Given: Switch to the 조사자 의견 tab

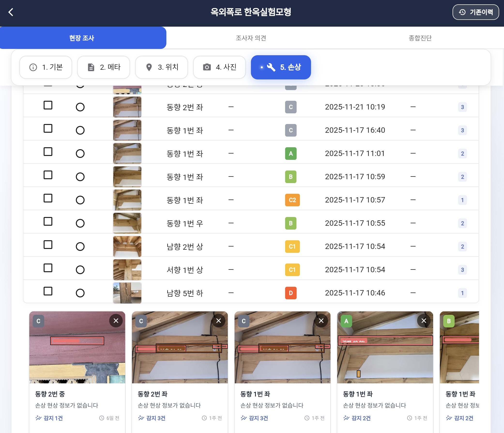Looking at the screenshot, I should coord(251,38).
